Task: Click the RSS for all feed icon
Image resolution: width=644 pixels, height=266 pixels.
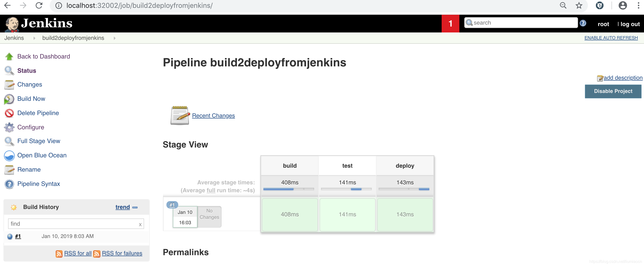Action: [59, 253]
